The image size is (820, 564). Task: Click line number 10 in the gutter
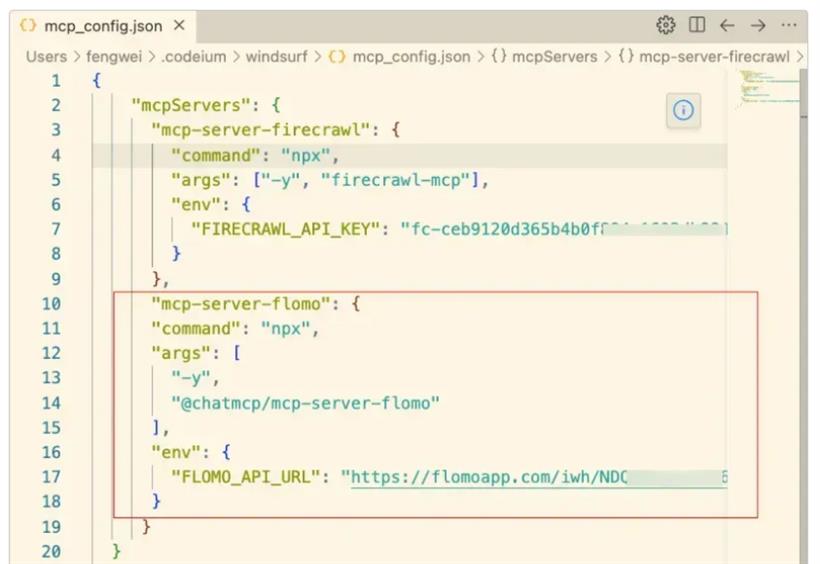[x=51, y=304]
